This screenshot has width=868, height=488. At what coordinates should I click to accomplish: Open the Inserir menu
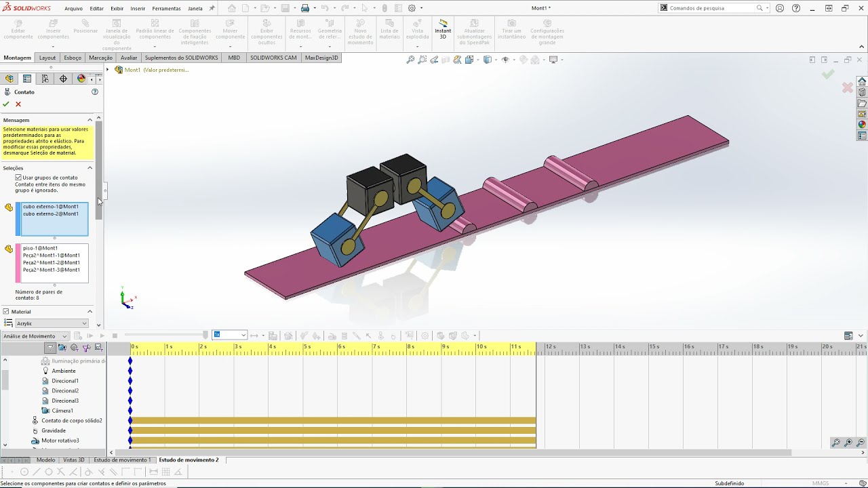(138, 9)
